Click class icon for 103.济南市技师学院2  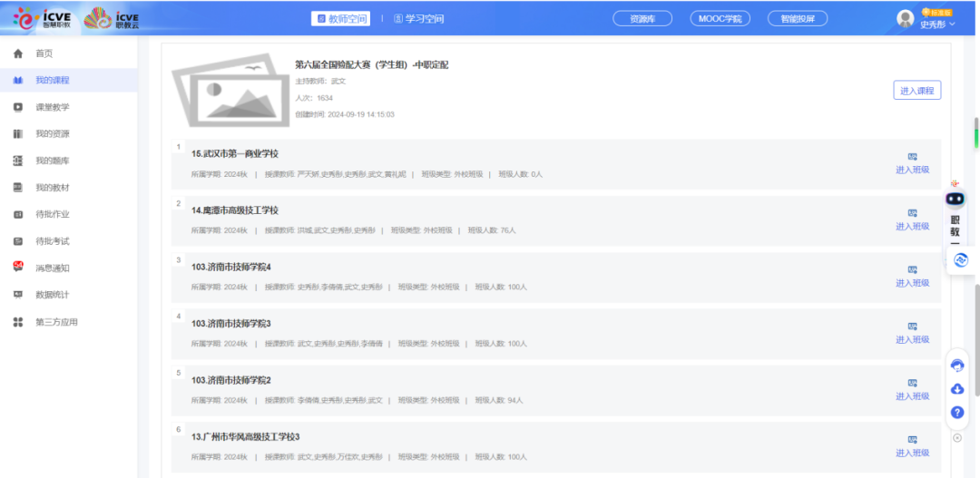[913, 383]
